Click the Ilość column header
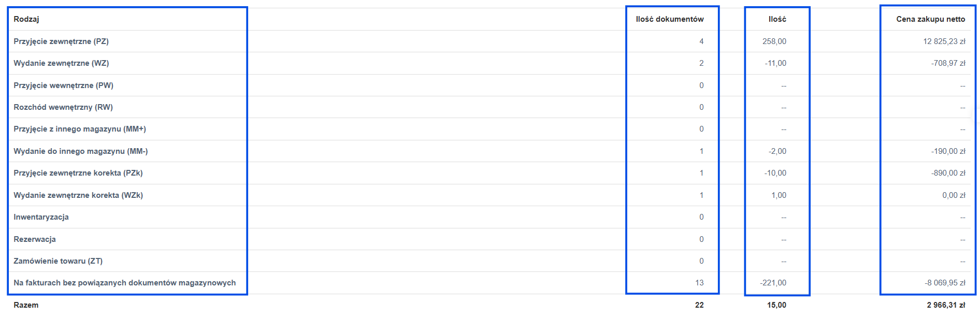The height and width of the screenshot is (317, 980). pos(777,19)
